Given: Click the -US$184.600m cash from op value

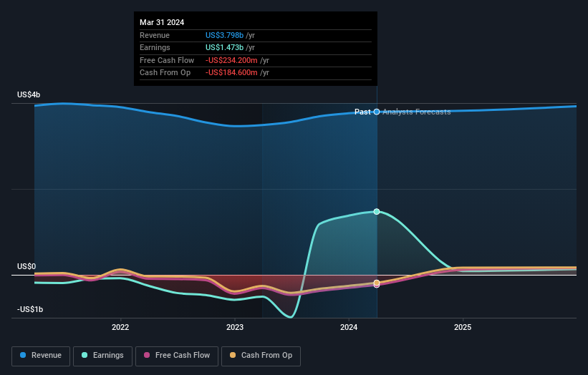Looking at the screenshot, I should click(231, 73).
